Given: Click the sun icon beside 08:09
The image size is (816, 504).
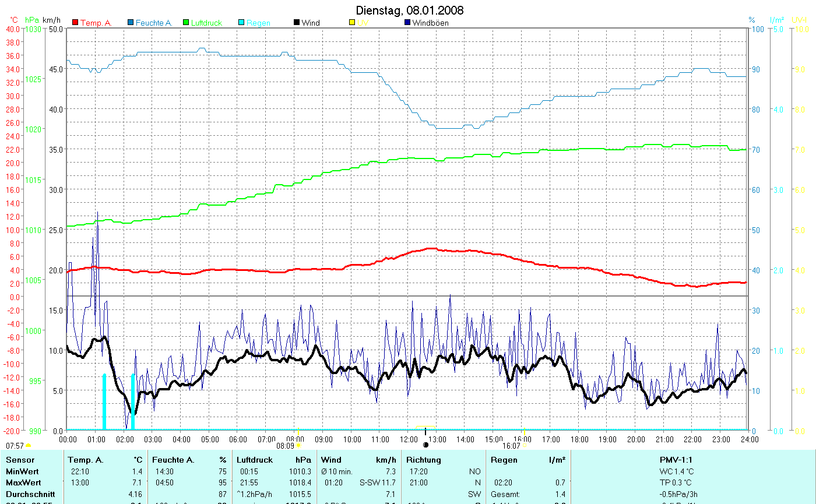Looking at the screenshot, I should tap(298, 446).
